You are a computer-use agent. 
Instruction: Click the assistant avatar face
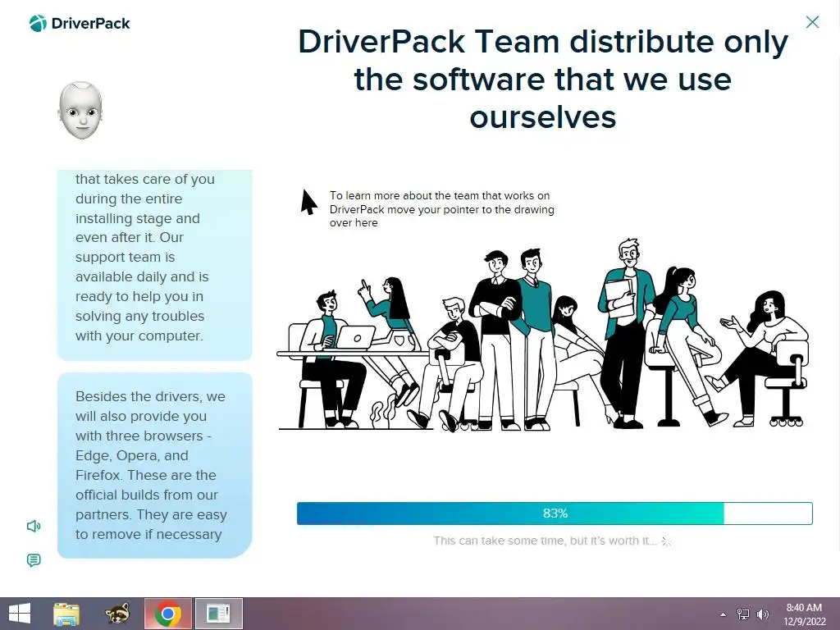[x=80, y=111]
